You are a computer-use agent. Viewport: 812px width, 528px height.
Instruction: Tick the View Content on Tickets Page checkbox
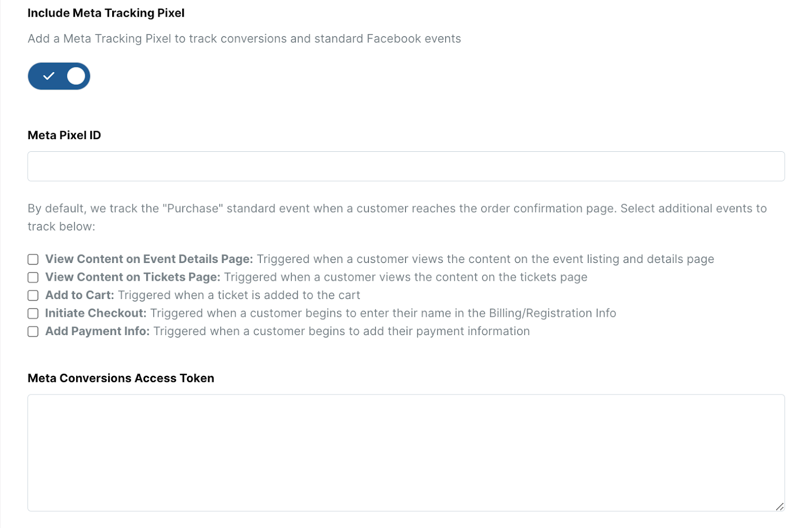[x=33, y=278]
